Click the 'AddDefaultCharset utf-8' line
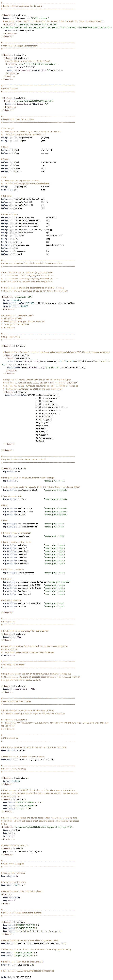This screenshot has width=113, height=980. click(13, 750)
